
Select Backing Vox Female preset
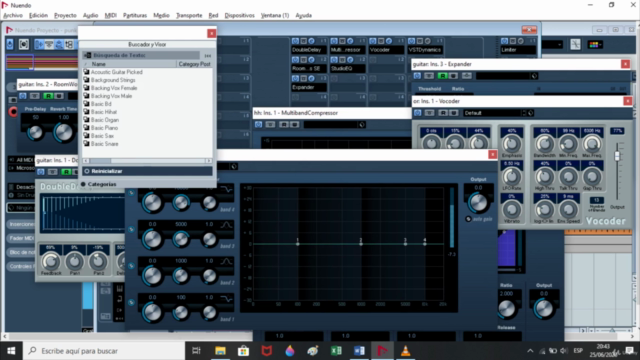click(114, 88)
